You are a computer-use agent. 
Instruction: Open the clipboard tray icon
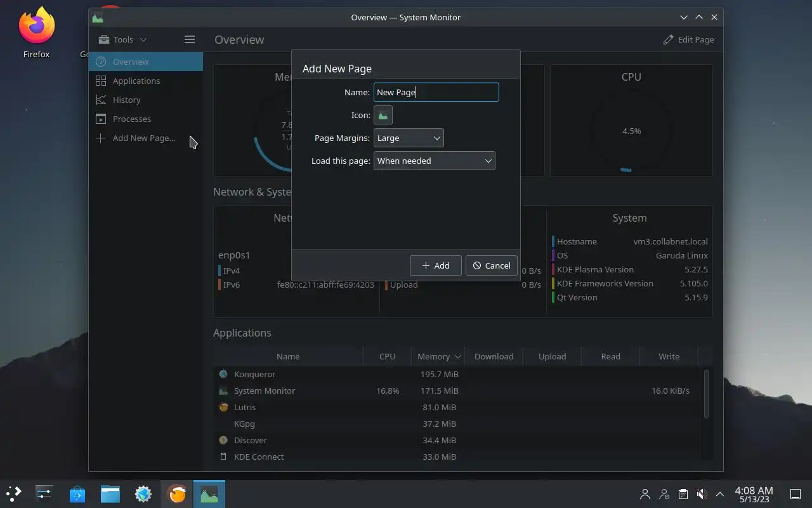coord(683,494)
